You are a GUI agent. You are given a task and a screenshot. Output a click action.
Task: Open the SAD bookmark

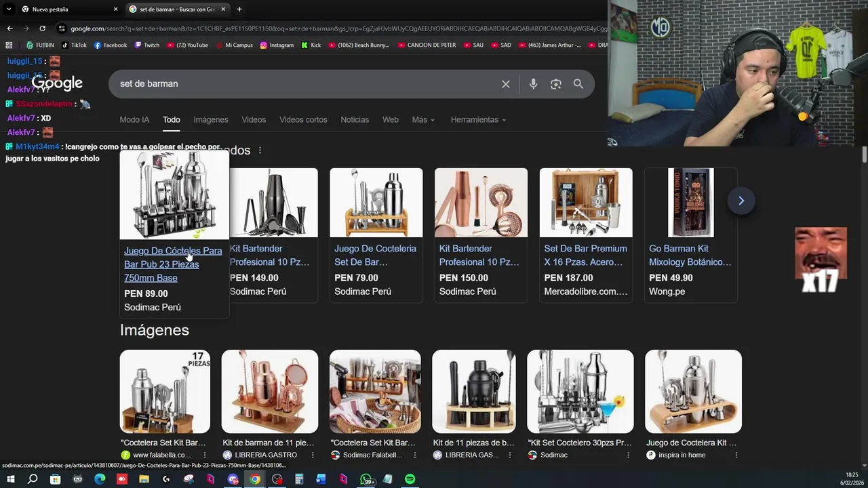point(500,45)
